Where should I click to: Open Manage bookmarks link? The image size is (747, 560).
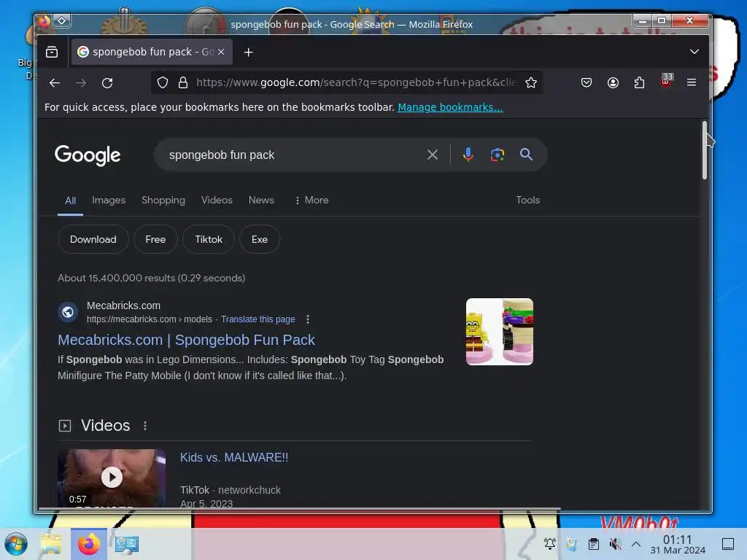point(450,107)
